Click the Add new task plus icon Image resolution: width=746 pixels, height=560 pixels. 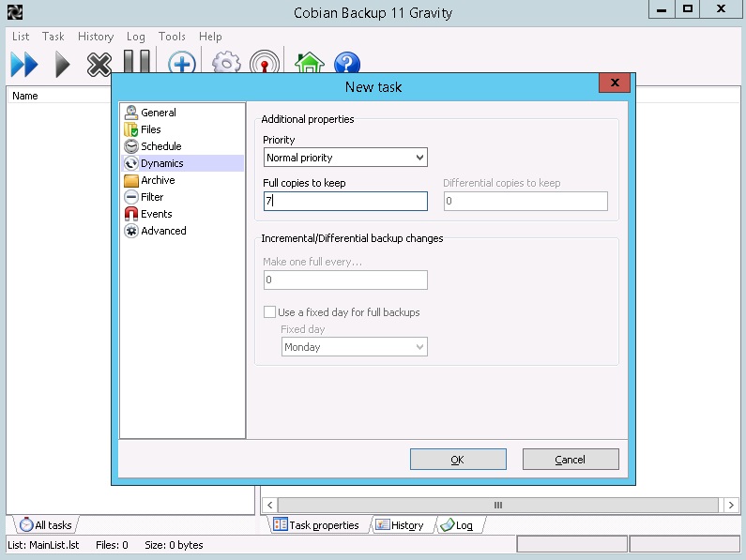tap(182, 62)
